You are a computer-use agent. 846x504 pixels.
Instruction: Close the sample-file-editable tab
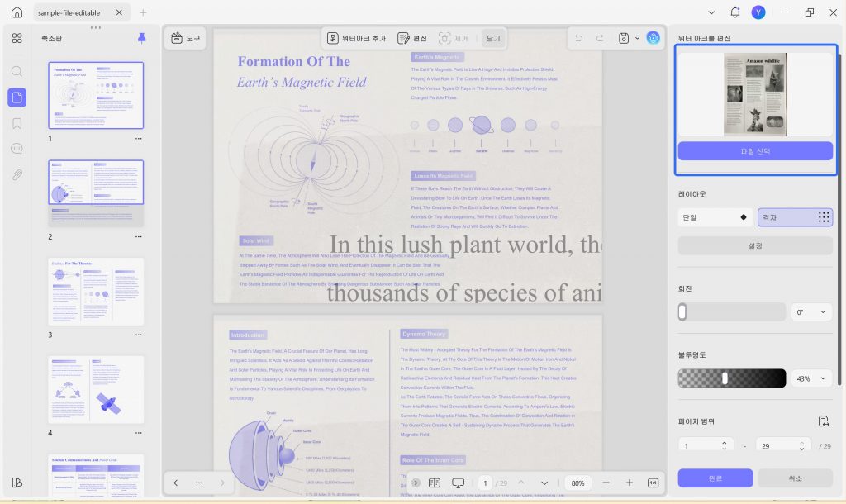(119, 12)
